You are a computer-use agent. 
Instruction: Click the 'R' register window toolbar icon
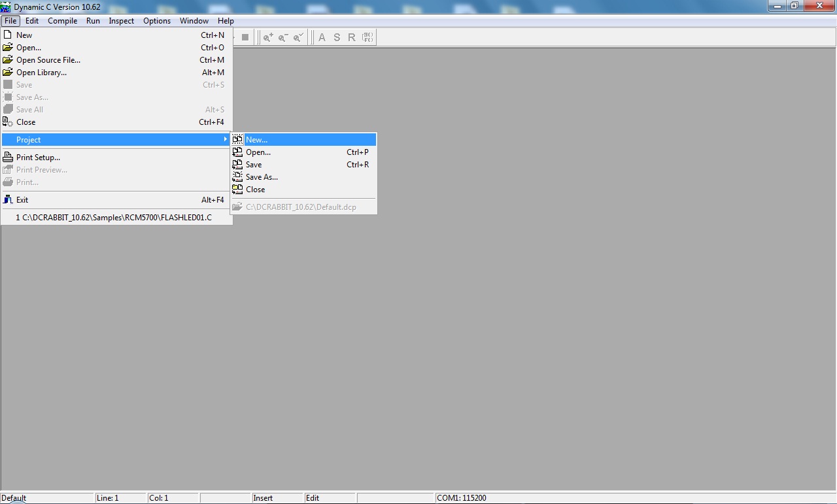(352, 37)
